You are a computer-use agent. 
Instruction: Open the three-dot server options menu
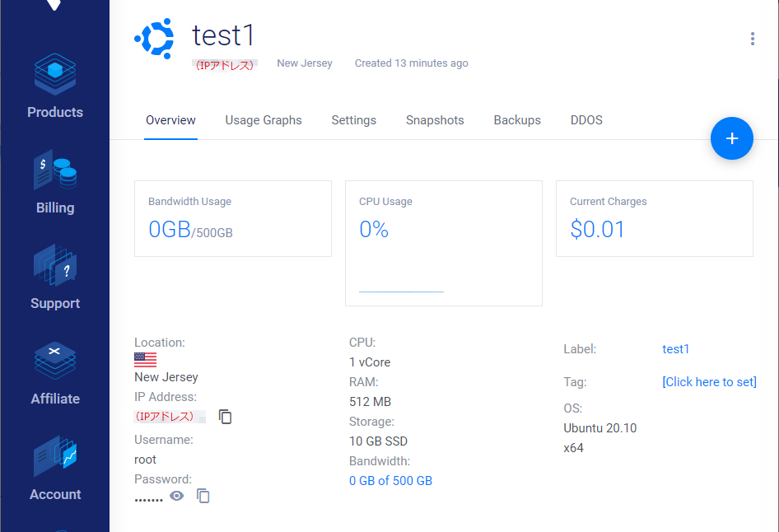coord(752,39)
